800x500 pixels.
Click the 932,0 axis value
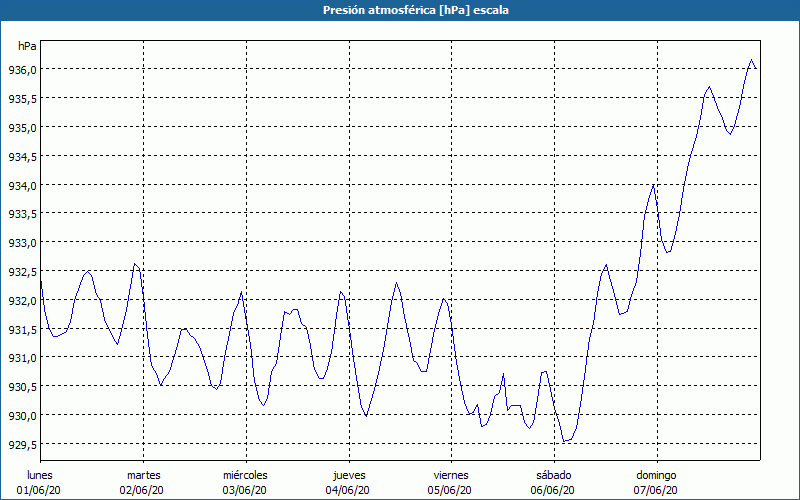click(22, 301)
